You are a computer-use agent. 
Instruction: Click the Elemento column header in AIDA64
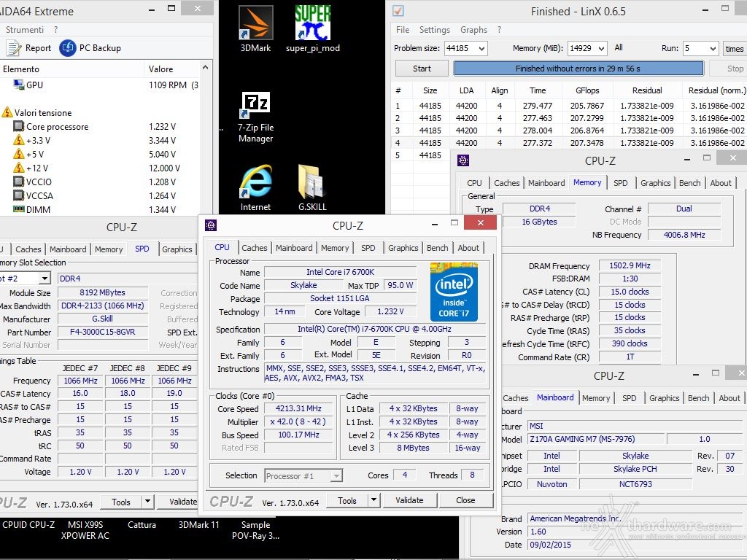[72, 69]
